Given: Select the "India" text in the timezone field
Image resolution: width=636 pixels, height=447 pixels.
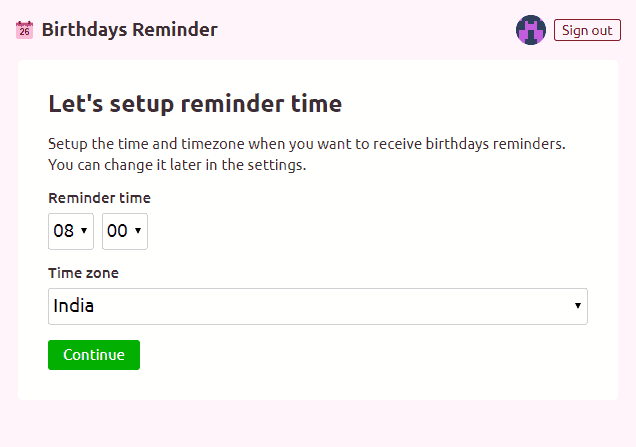Looking at the screenshot, I should coord(74,306).
